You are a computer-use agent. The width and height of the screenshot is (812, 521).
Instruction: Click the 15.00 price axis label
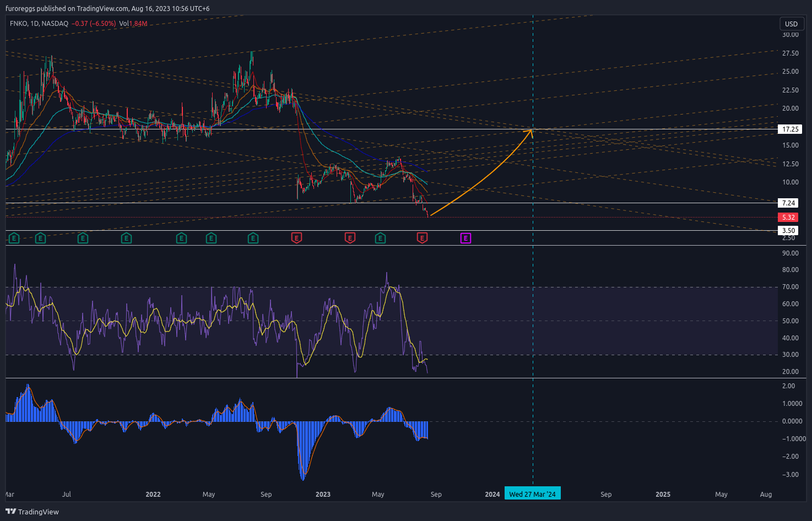click(791, 145)
